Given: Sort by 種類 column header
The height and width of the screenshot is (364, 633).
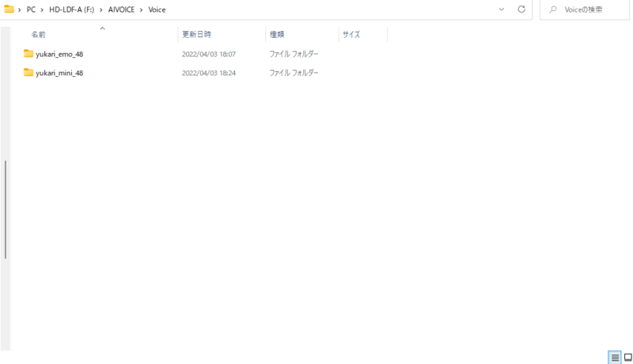Looking at the screenshot, I should 277,34.
